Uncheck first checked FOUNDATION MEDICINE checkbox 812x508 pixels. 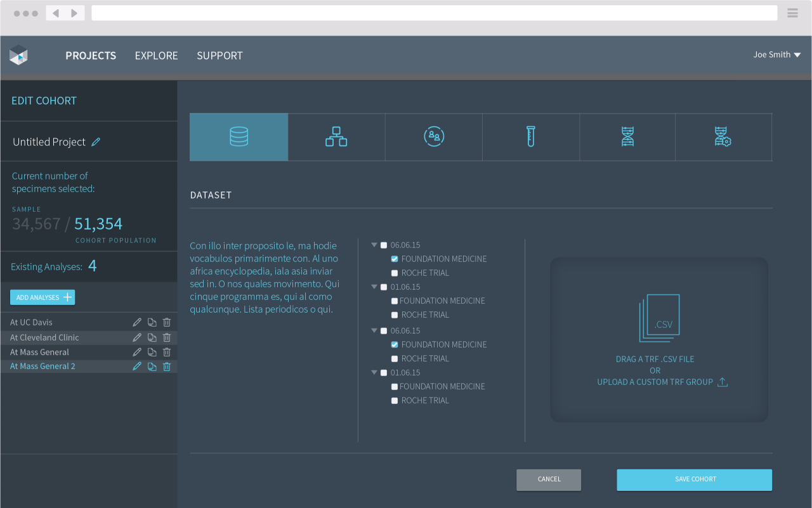(x=395, y=259)
